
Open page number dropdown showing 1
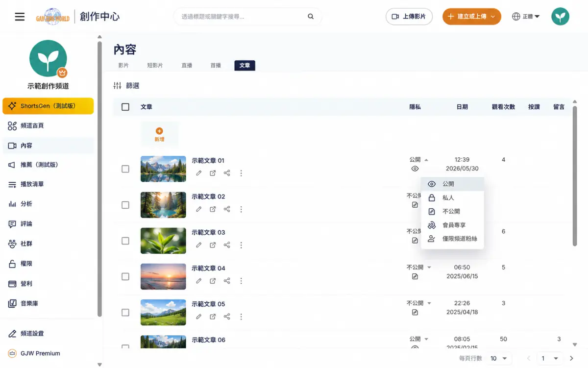(x=549, y=359)
